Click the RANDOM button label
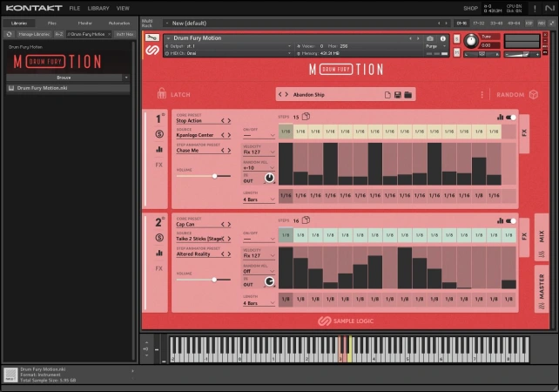 (510, 95)
